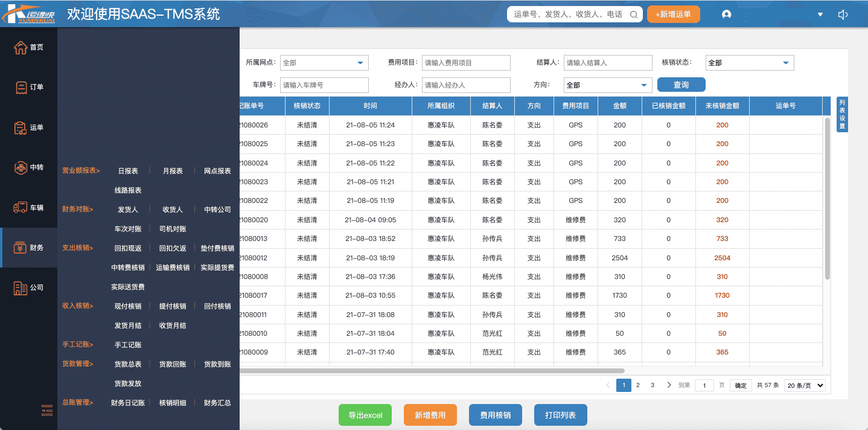Collapse sidebar using bottom menu icon
This screenshot has height=430, width=868.
tap(47, 410)
